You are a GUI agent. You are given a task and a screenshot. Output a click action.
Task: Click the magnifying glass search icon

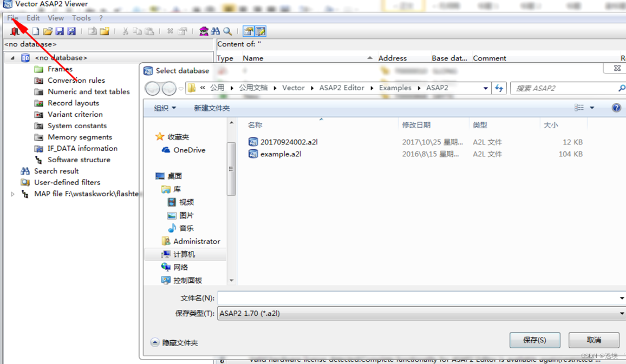[227, 31]
